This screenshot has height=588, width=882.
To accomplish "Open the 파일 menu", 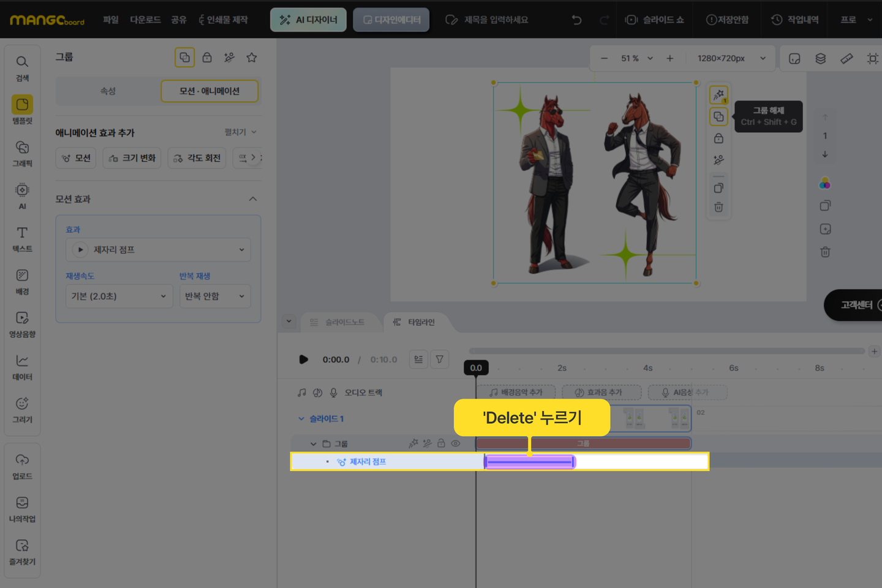I will (111, 20).
